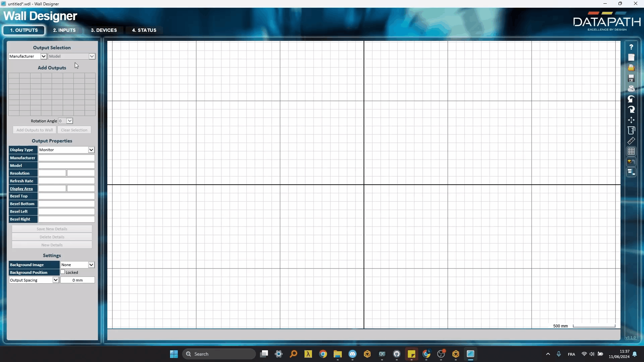The width and height of the screenshot is (644, 362).
Task: Click the New Details button
Action: pyautogui.click(x=52, y=245)
